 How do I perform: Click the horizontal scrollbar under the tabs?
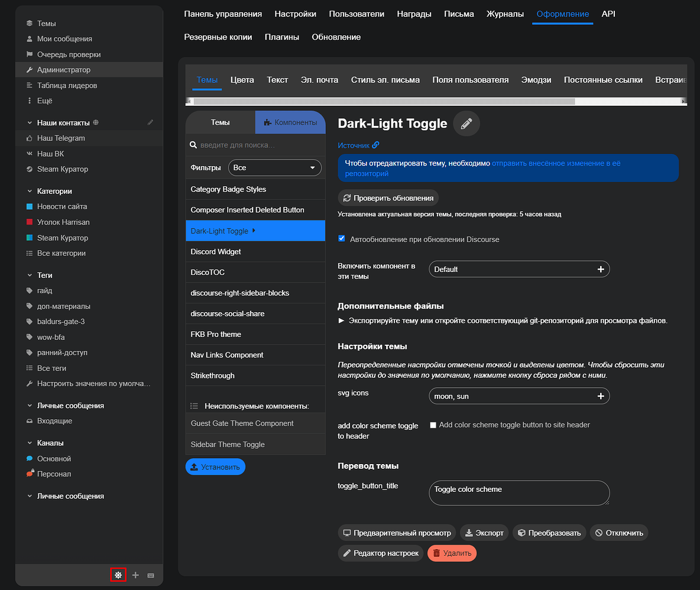point(384,101)
